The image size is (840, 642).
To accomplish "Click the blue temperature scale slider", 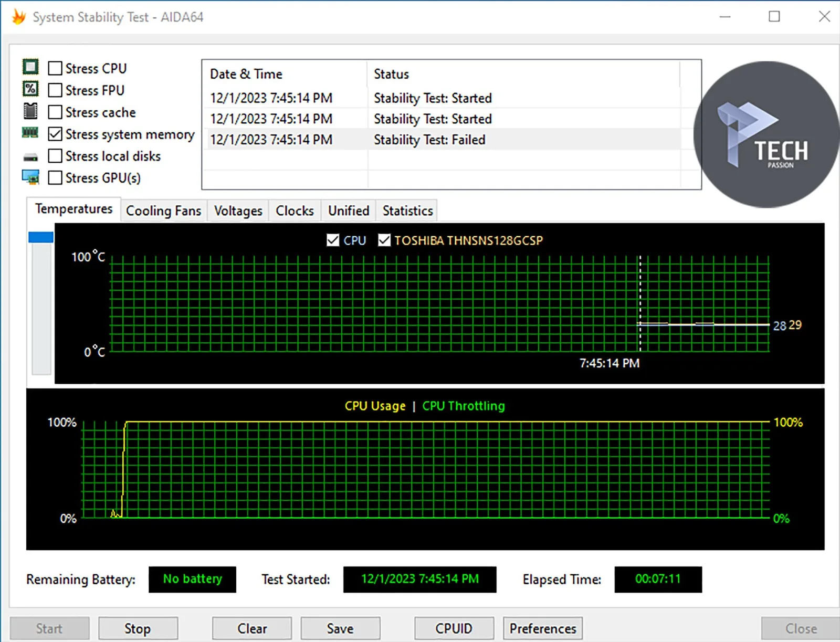I will coord(41,237).
